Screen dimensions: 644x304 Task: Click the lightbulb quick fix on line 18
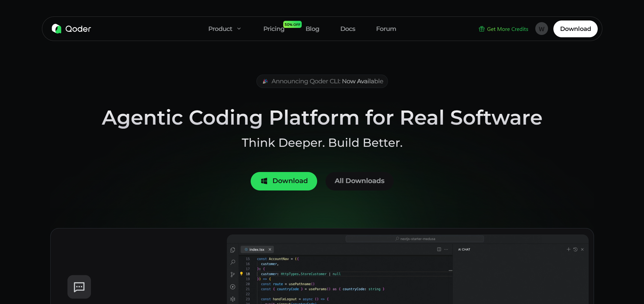[241, 274]
